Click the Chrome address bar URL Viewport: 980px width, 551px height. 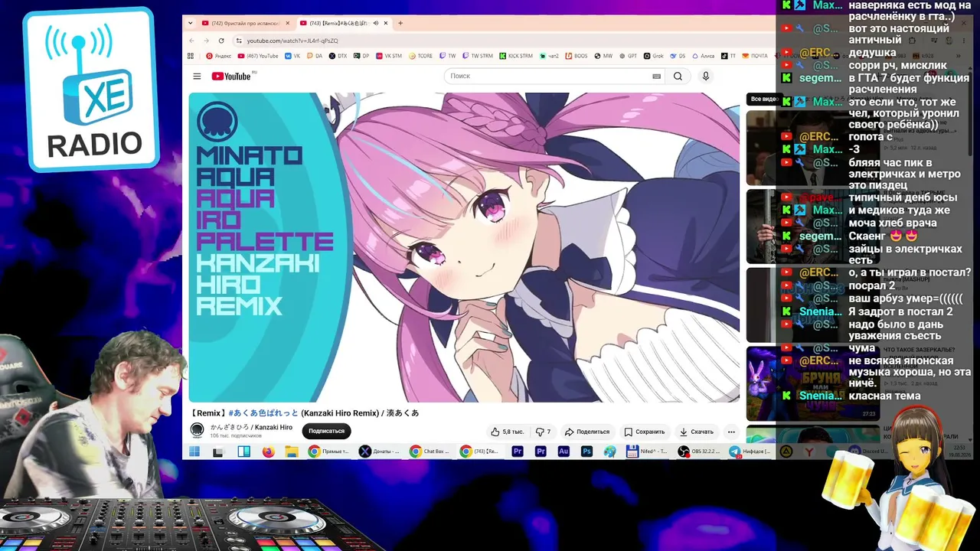[x=292, y=41]
